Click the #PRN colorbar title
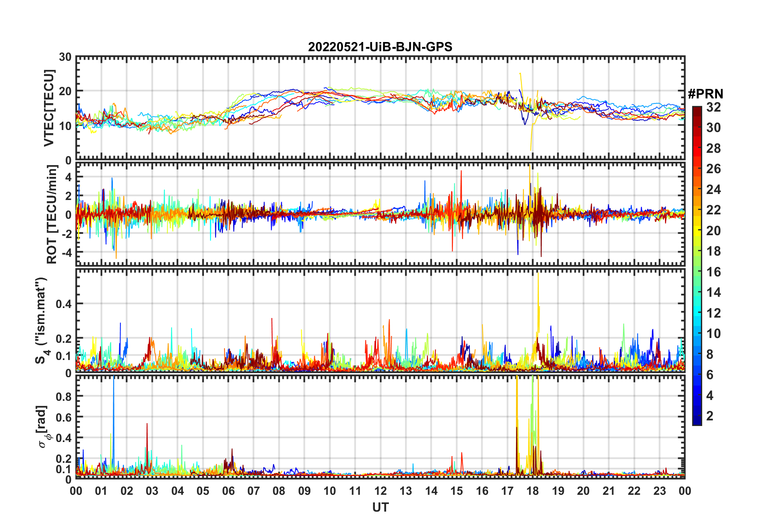 (x=706, y=94)
